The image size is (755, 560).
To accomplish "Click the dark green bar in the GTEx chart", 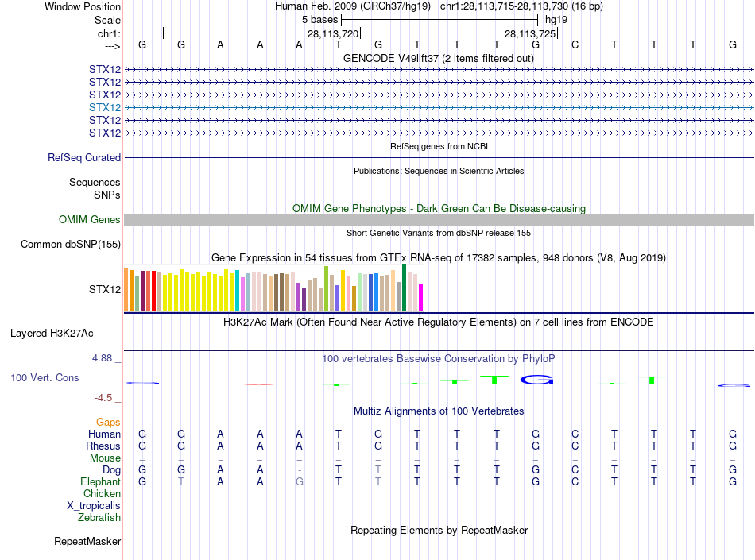I will coord(404,288).
